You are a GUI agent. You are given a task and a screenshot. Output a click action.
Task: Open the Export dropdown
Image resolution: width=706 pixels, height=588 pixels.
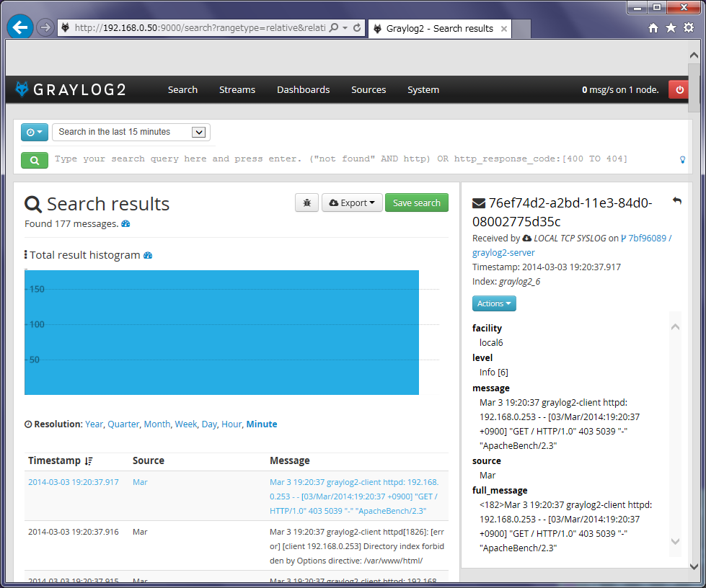point(352,203)
